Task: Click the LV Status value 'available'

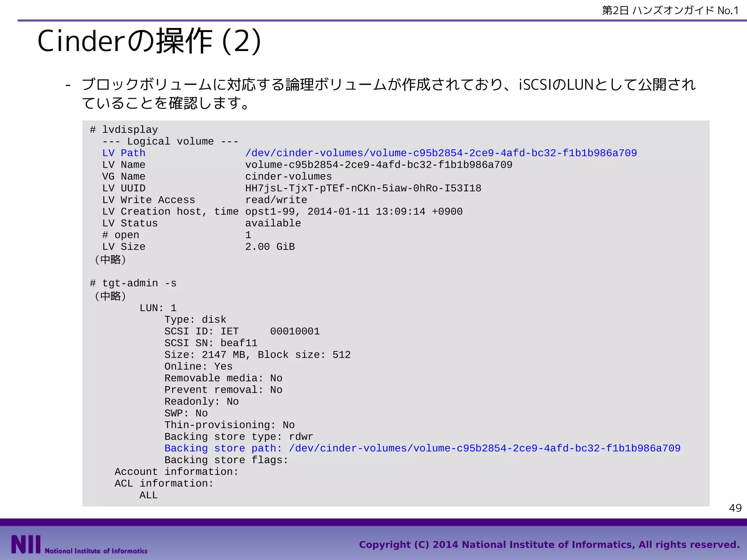Action: point(273,223)
